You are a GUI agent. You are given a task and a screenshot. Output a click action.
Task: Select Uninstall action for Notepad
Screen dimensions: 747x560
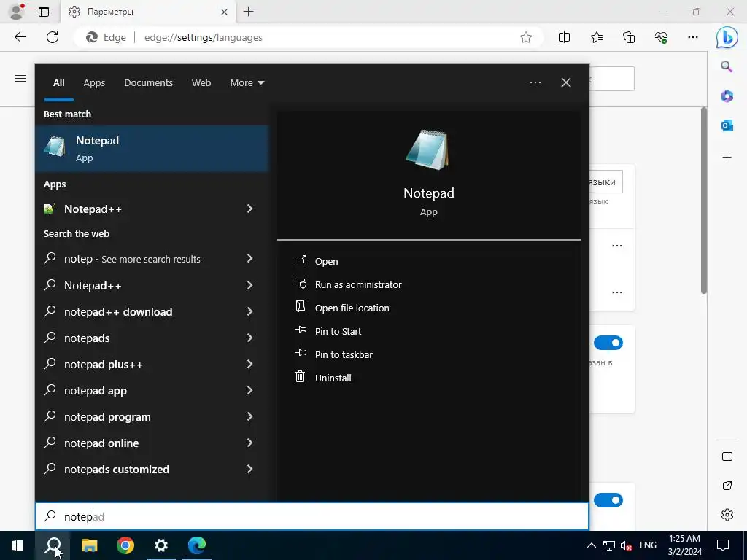click(333, 378)
